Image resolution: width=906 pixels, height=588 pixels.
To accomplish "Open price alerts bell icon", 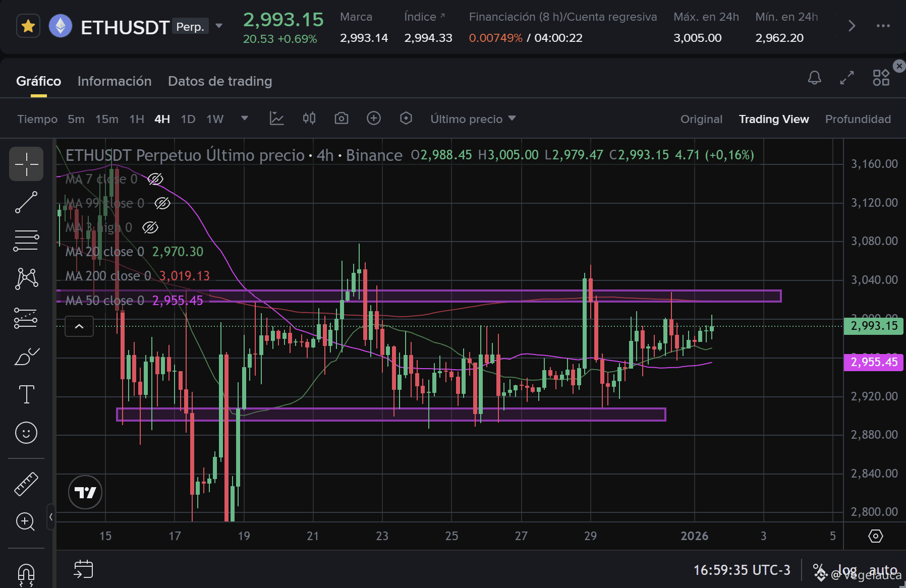I will coord(815,78).
